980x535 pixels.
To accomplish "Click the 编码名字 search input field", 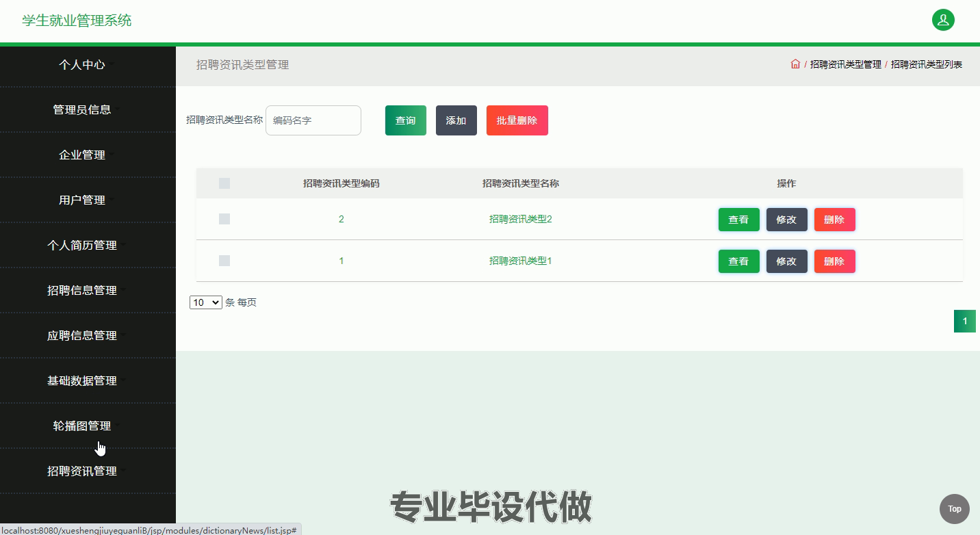I will [x=313, y=120].
